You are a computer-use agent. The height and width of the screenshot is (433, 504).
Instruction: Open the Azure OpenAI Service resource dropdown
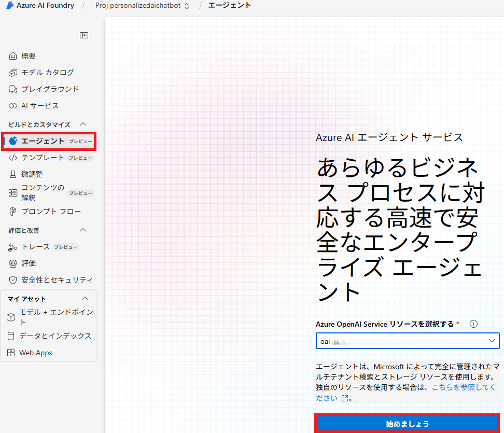click(x=408, y=341)
